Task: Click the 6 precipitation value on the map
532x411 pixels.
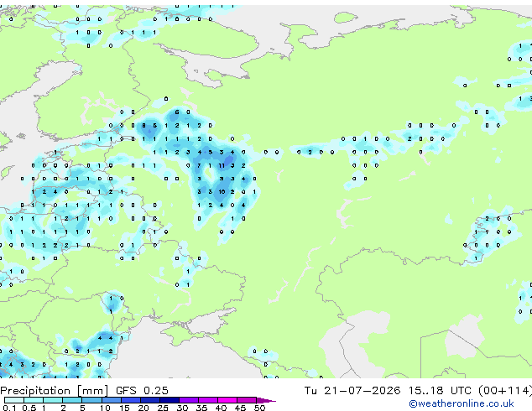Action: coord(177,112)
